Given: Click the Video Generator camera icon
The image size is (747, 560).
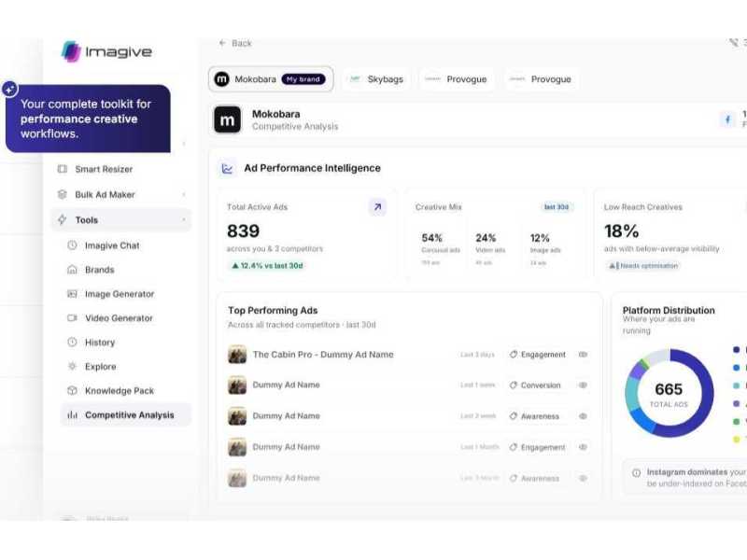Looking at the screenshot, I should point(72,317).
